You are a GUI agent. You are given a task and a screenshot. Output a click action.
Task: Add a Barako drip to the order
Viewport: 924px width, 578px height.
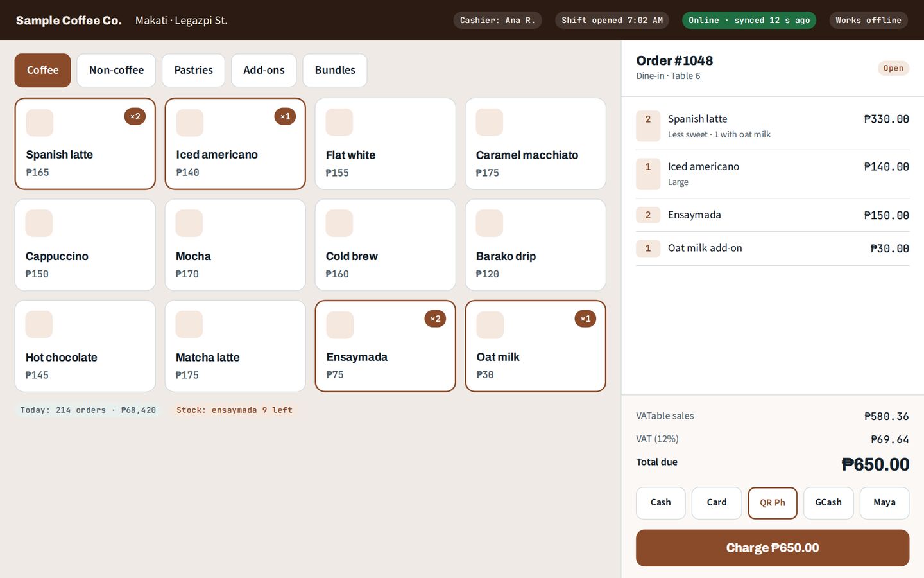[x=536, y=245]
